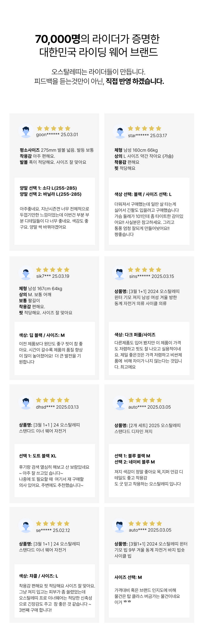Click the 색상: 챠콜 / 사이즈: L heading
The image size is (202, 644).
point(39,576)
